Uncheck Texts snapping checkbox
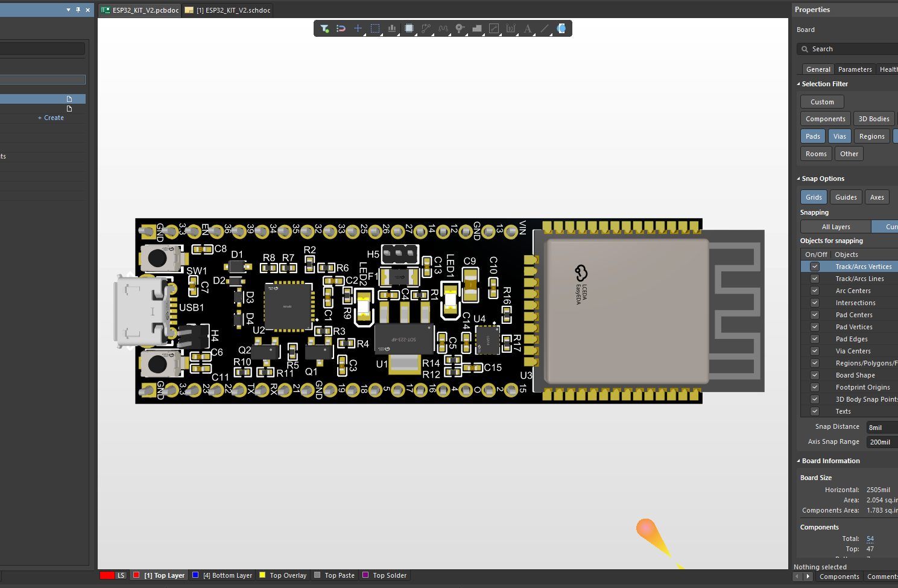The width and height of the screenshot is (898, 588). [815, 411]
